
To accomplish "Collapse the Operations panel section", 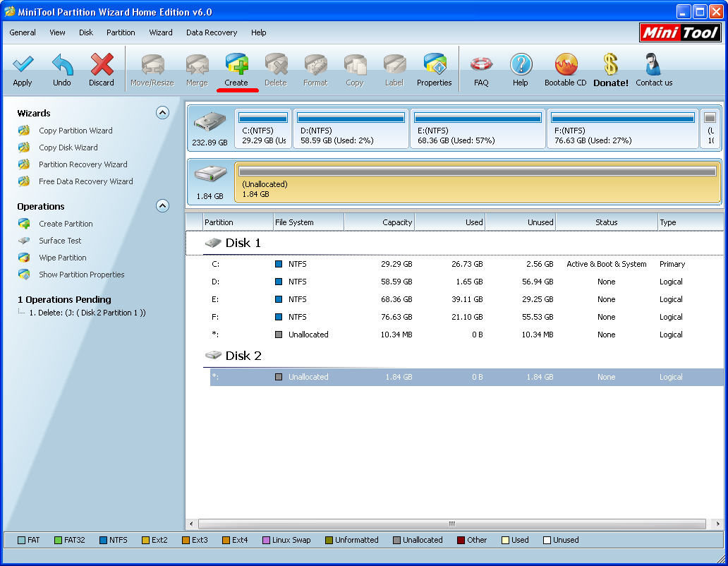I will [162, 206].
